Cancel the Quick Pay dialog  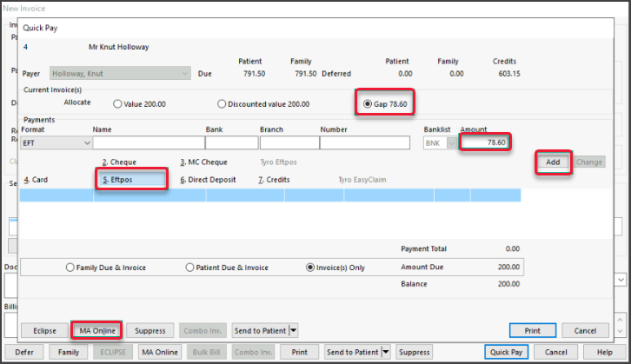(x=585, y=331)
